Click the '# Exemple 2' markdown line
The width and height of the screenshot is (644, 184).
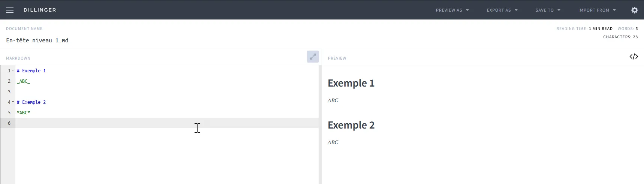(31, 102)
